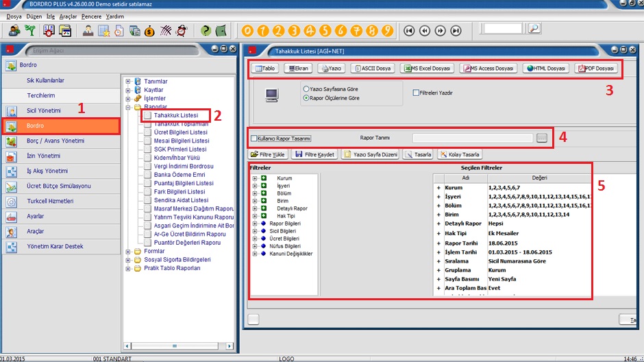Image resolution: width=644 pixels, height=362 pixels.
Task: Click the browse button beside Rapor Tanımı
Action: pyautogui.click(x=542, y=138)
